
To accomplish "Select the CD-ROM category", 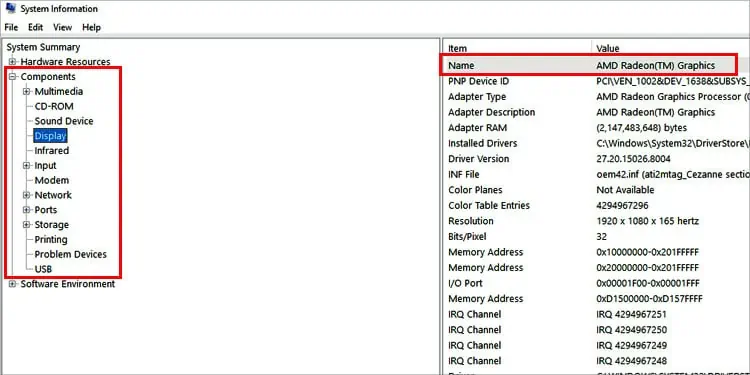I will [54, 106].
